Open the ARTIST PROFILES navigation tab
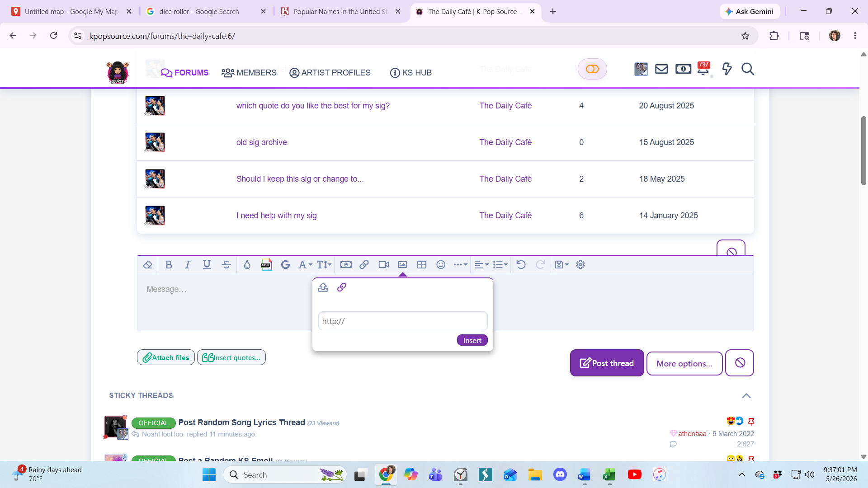 [x=330, y=73]
